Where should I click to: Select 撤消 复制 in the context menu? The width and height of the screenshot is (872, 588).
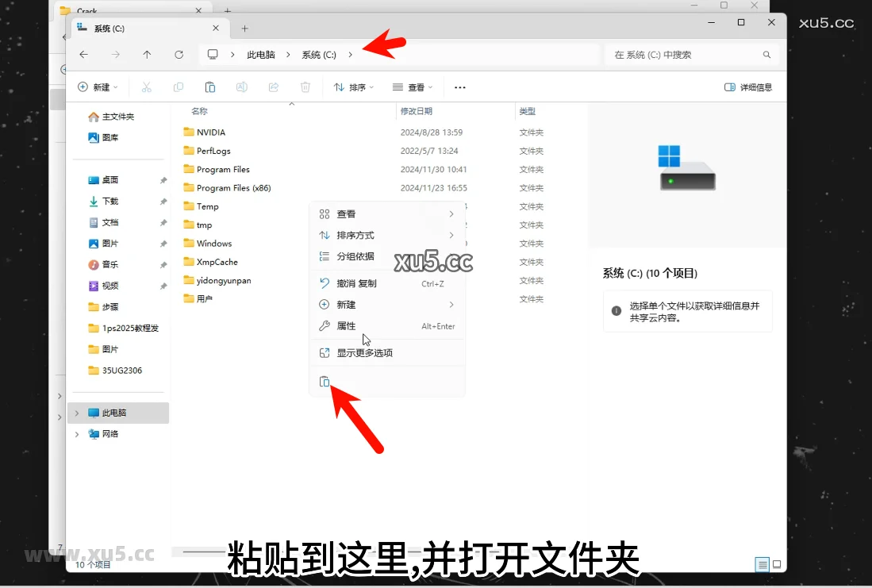click(x=356, y=283)
